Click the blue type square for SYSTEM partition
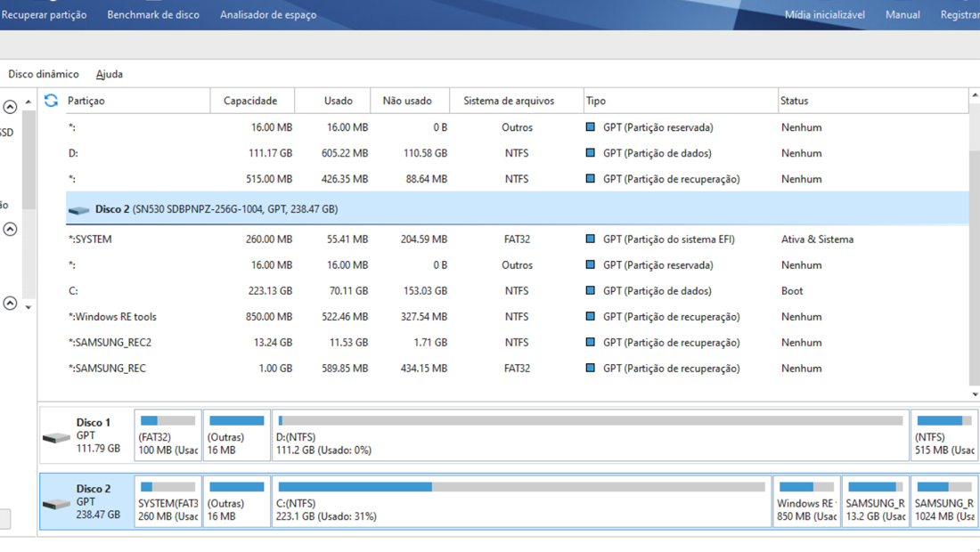The image size is (980, 552). coord(590,239)
